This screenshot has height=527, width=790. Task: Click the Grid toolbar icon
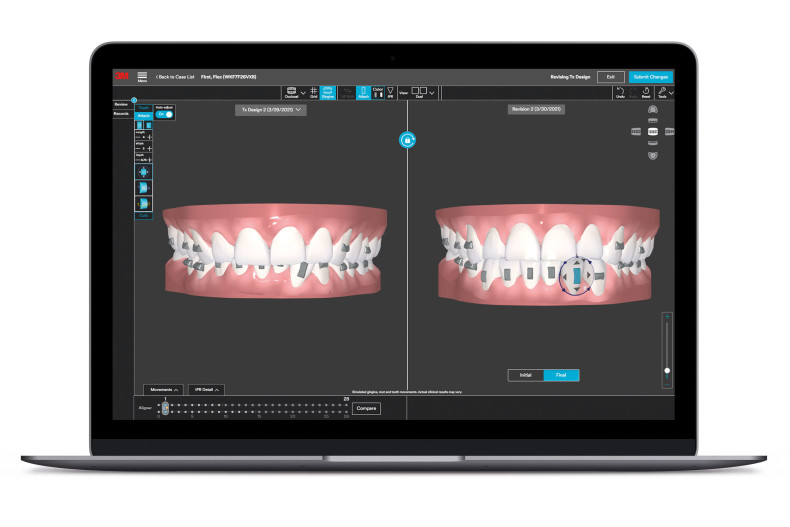313,92
